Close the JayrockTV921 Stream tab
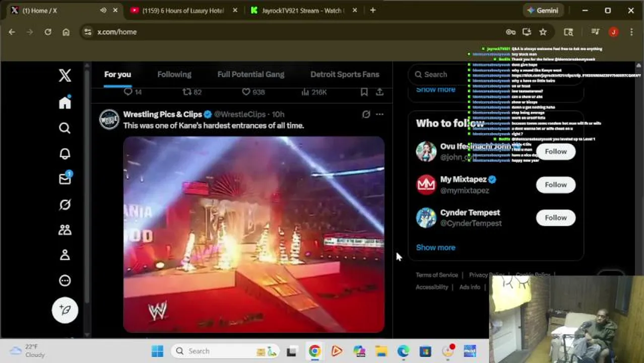The height and width of the screenshot is (363, 644). pos(355,10)
